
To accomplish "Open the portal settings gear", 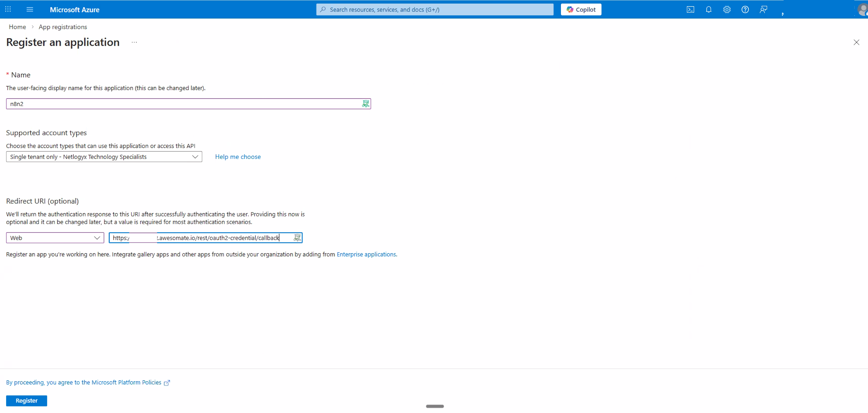I will tap(727, 9).
